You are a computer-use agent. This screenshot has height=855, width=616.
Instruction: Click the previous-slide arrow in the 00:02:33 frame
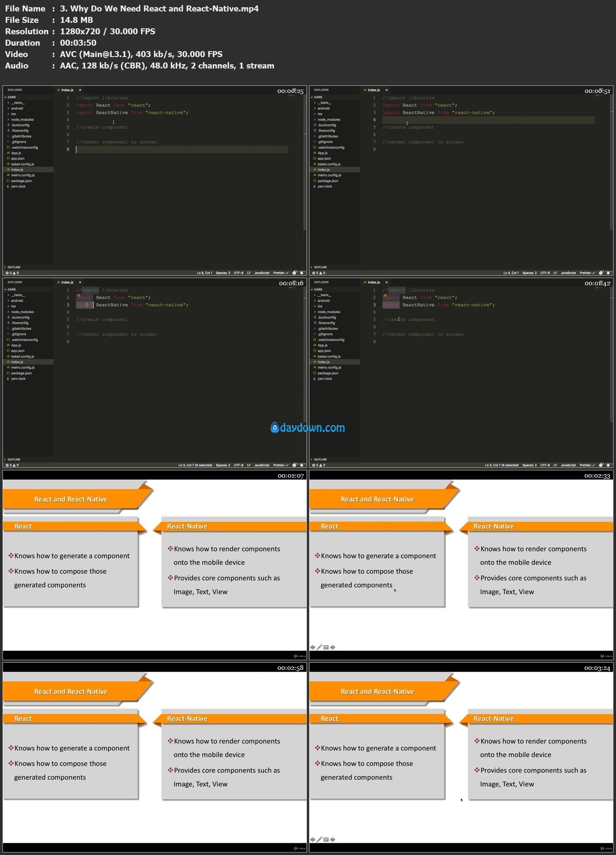[x=312, y=647]
